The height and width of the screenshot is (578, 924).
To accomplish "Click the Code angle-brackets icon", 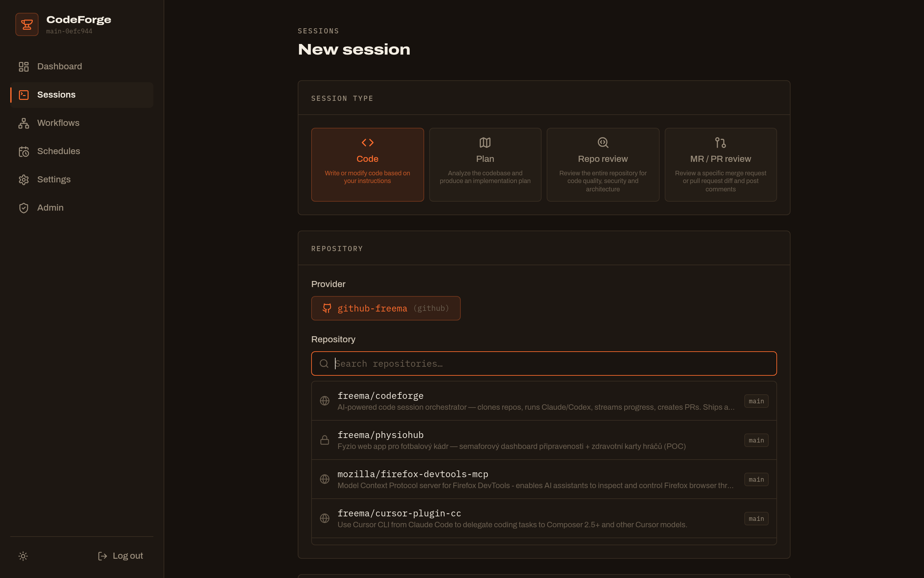I will (x=367, y=143).
